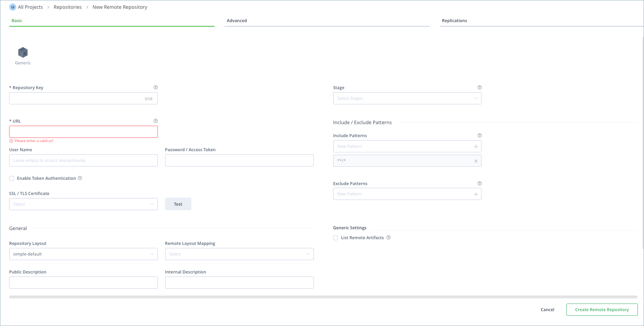Open the SSL / TLS Certificate dropdown

(x=83, y=204)
